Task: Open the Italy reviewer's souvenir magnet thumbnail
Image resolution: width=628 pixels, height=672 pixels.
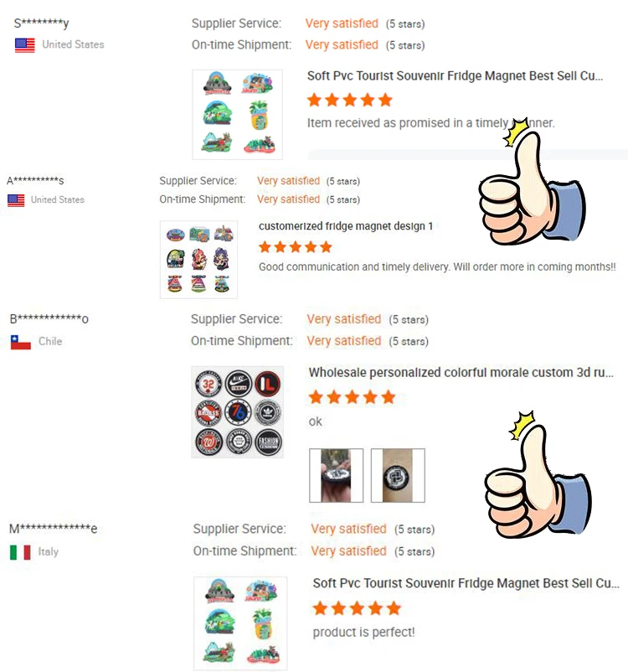Action: tap(240, 623)
